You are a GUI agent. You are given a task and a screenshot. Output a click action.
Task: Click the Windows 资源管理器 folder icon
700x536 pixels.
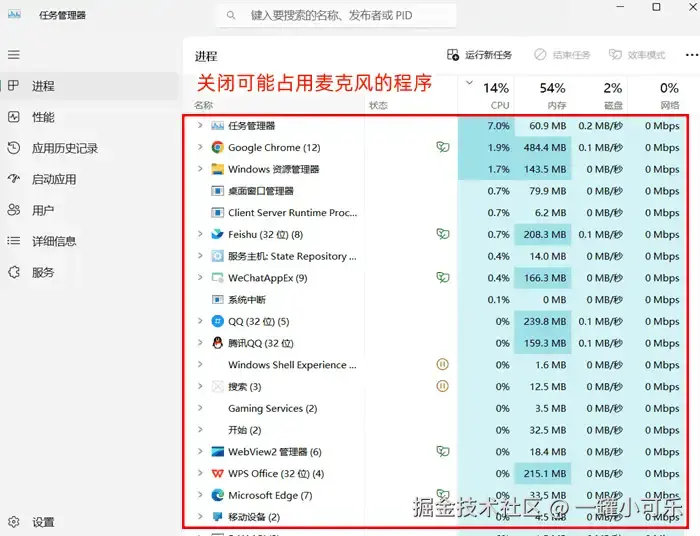click(217, 169)
